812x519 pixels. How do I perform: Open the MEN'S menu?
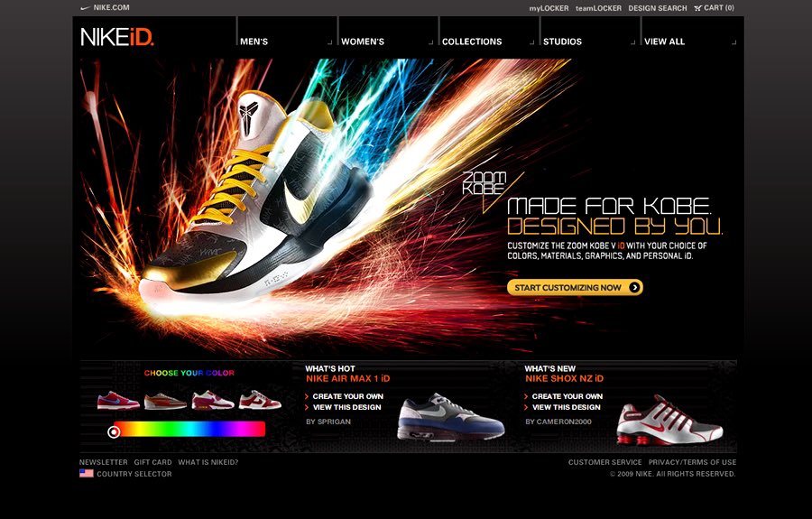point(254,42)
